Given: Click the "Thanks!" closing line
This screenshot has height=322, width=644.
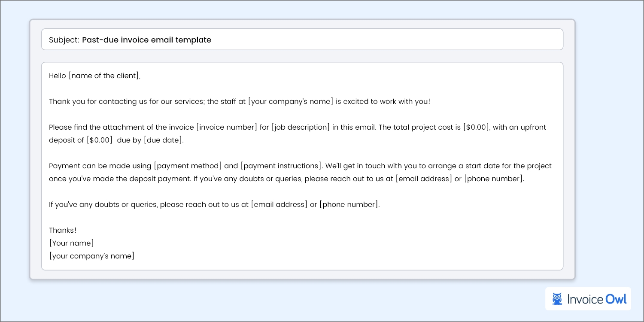Looking at the screenshot, I should pos(63,231).
